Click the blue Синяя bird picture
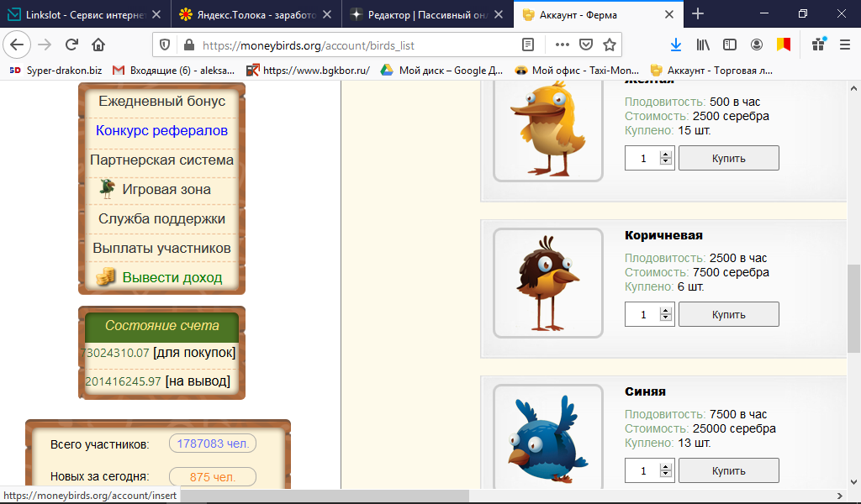The height and width of the screenshot is (504, 861). click(548, 437)
